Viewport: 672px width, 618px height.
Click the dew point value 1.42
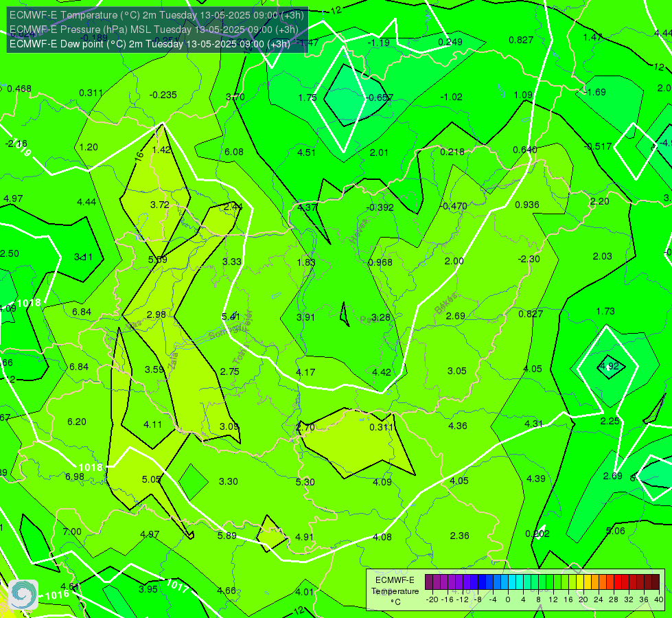pos(161,150)
